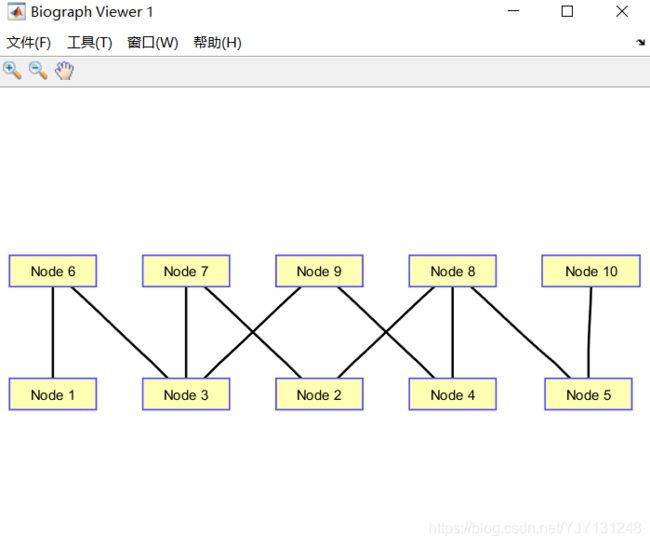The width and height of the screenshot is (650, 545).
Task: Select the Zoom Out magnifier tool
Action: 38,70
